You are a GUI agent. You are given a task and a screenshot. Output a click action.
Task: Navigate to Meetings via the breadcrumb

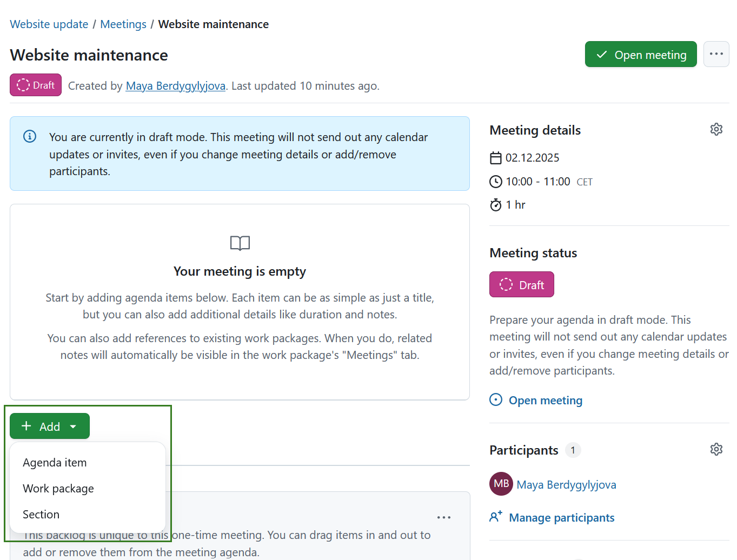pos(123,24)
